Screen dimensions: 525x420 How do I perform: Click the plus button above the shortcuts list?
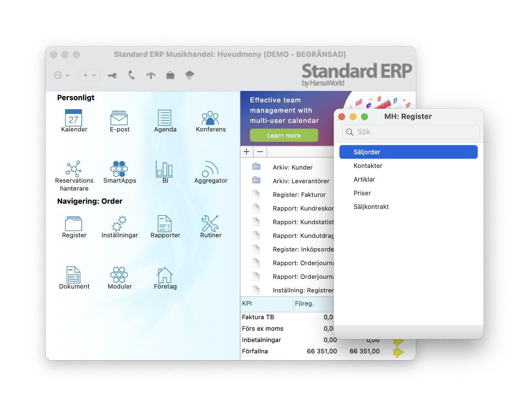pos(247,152)
